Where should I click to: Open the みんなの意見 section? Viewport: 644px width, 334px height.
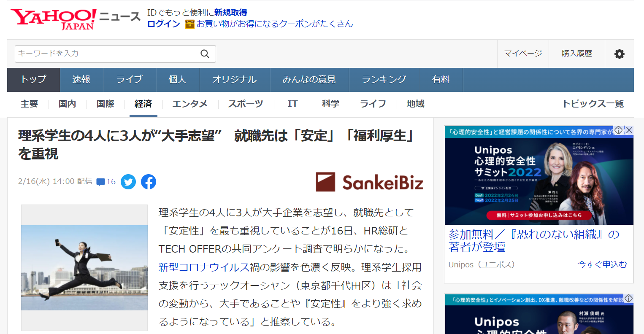click(309, 79)
